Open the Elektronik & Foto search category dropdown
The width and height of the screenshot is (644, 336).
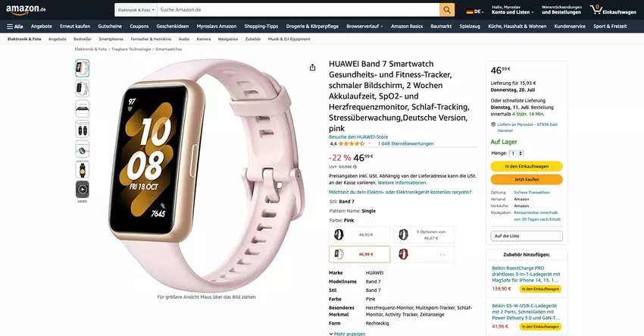[x=136, y=10]
